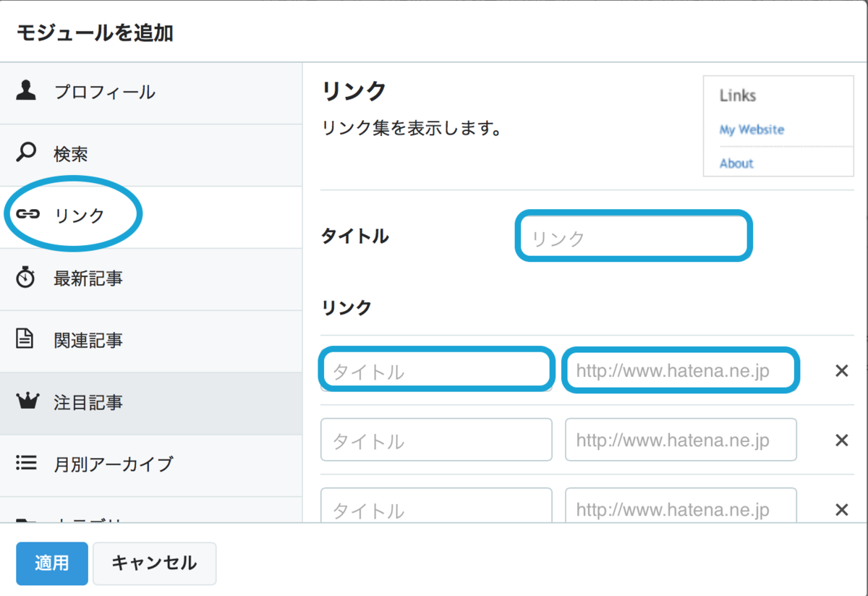868x596 pixels.
Task: Click the first link row's タイトル field
Action: [x=436, y=370]
